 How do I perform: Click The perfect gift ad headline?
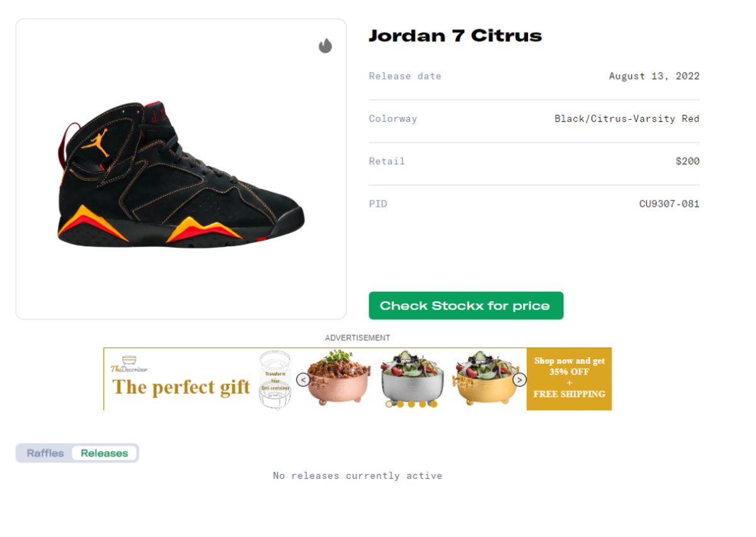(181, 387)
